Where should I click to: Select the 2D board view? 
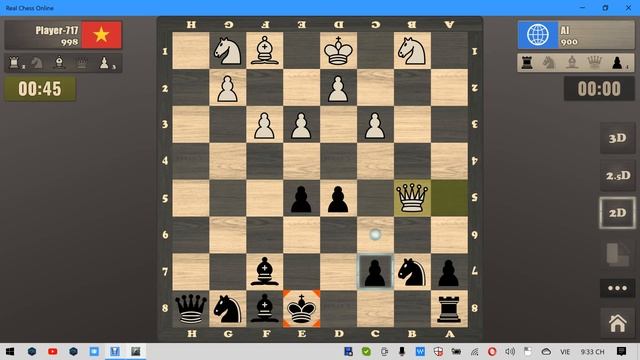coord(618,213)
